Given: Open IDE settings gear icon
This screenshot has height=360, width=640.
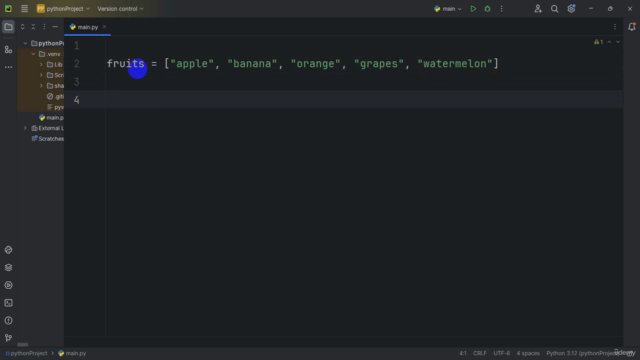Looking at the screenshot, I should click(x=571, y=9).
